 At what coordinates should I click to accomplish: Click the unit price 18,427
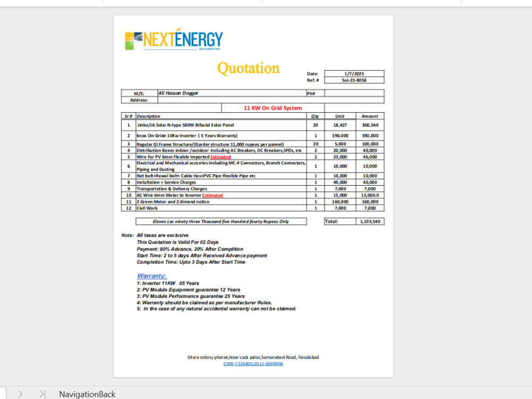tap(340, 125)
